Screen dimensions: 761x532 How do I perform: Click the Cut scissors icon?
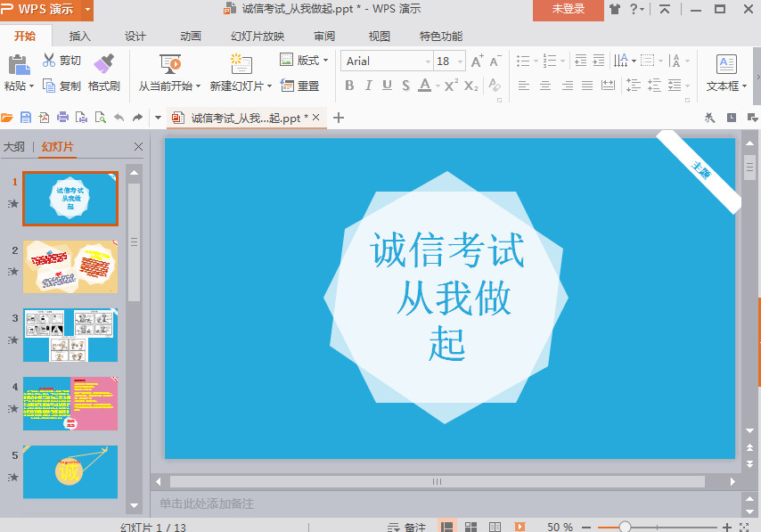pyautogui.click(x=49, y=61)
